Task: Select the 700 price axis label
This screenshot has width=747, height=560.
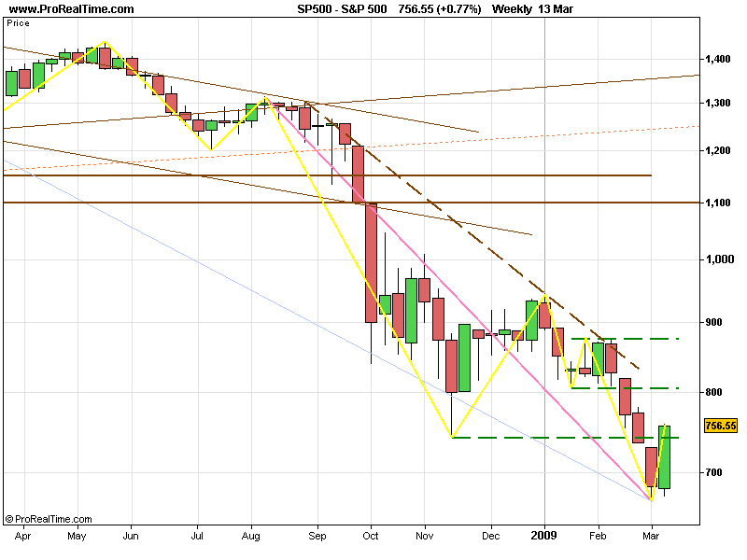Action: (x=713, y=472)
